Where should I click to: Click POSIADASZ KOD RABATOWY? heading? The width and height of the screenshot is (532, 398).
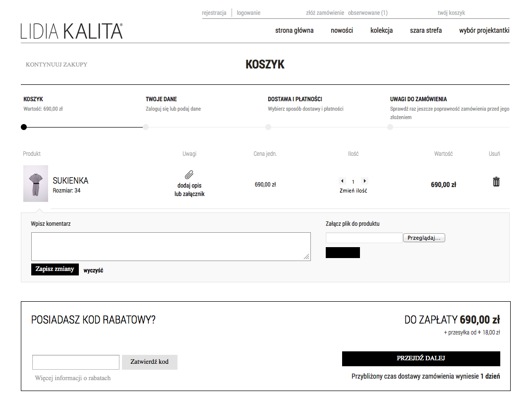click(93, 320)
